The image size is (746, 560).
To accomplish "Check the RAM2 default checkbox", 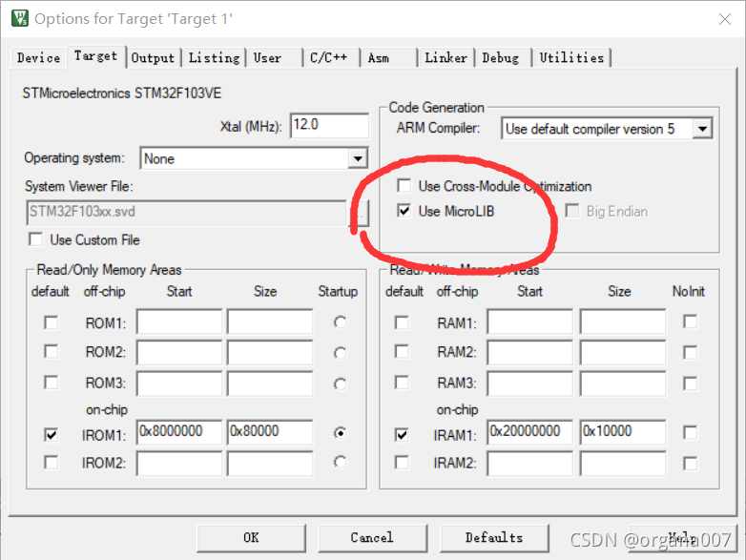I will click(402, 352).
